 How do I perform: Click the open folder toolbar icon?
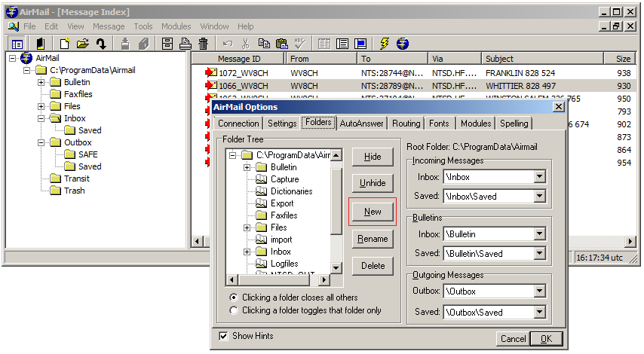pyautogui.click(x=83, y=44)
